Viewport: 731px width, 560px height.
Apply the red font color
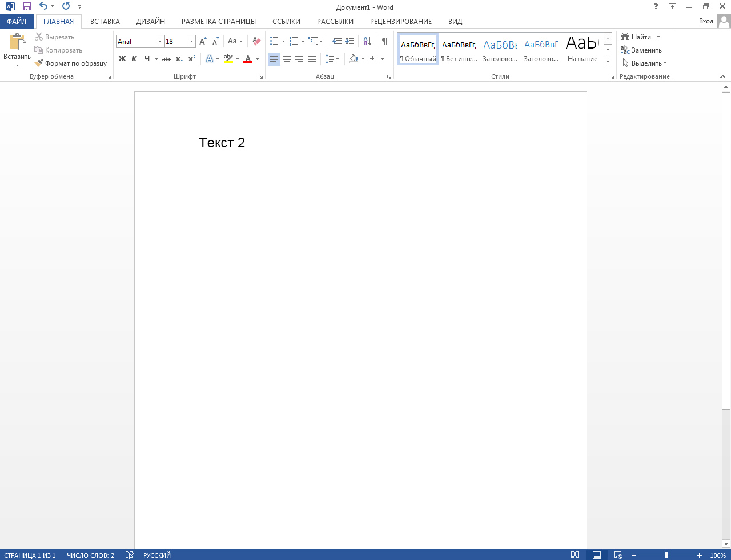(x=248, y=59)
